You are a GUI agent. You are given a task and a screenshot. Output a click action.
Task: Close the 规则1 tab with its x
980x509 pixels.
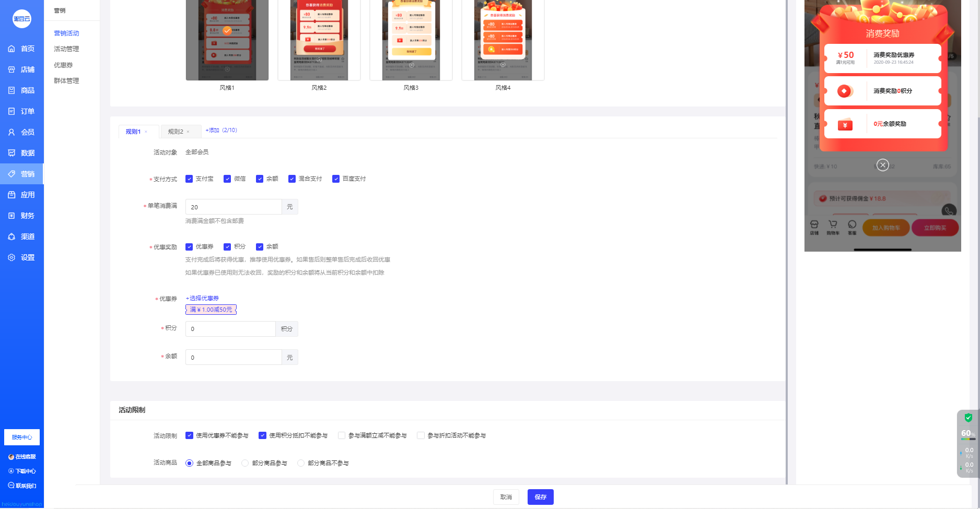click(146, 132)
